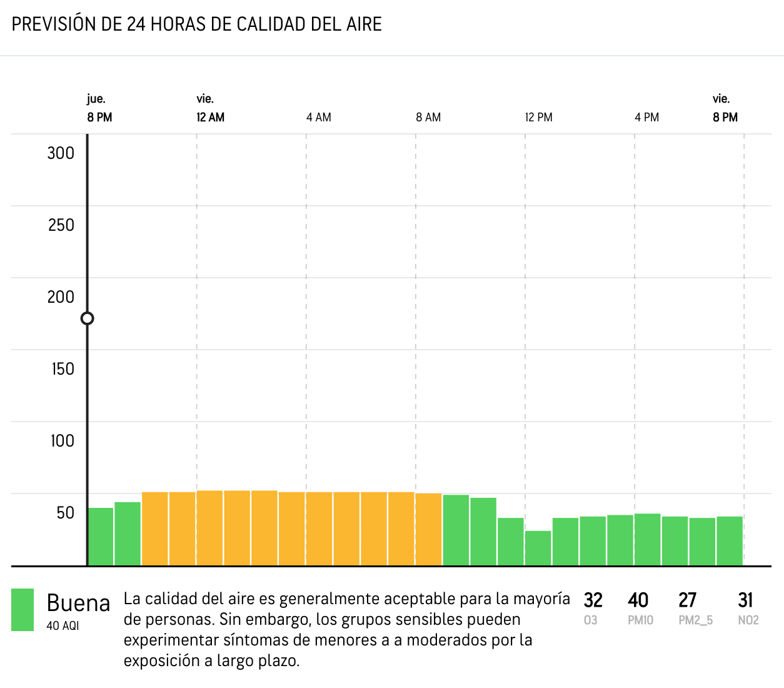
Task: Click the O3 pollutant value 32
Action: pos(593,600)
